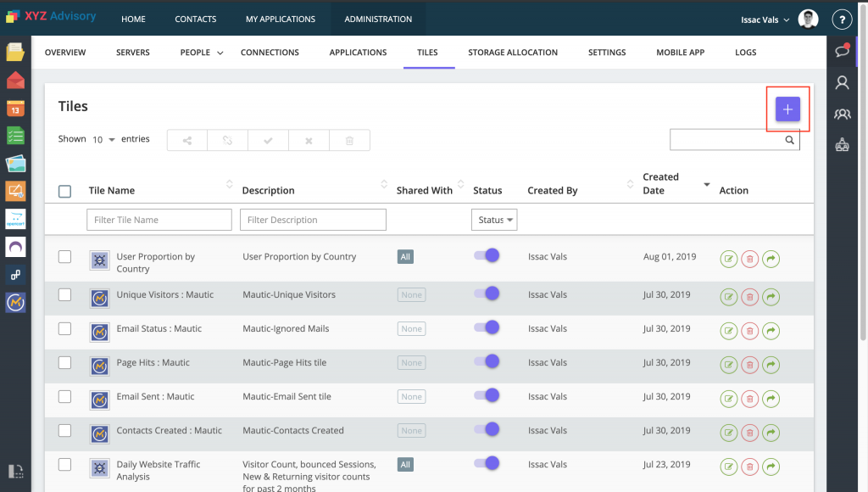The width and height of the screenshot is (868, 492).
Task: Share the Email Status : Mautic tile
Action: click(x=771, y=331)
